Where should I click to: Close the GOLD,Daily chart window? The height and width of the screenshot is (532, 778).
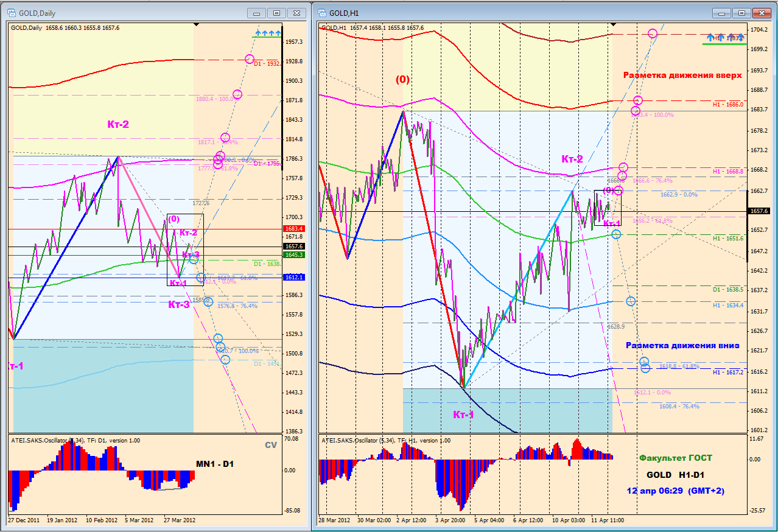coord(296,12)
